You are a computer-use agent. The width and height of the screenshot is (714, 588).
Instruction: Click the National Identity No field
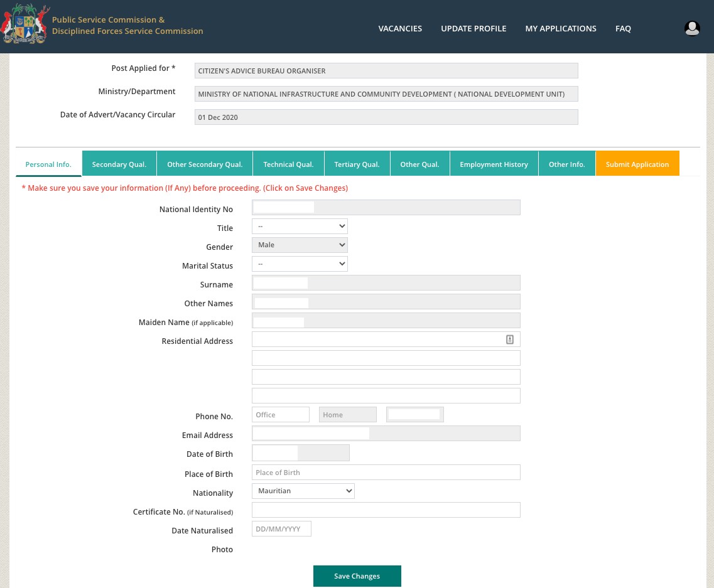pos(386,208)
